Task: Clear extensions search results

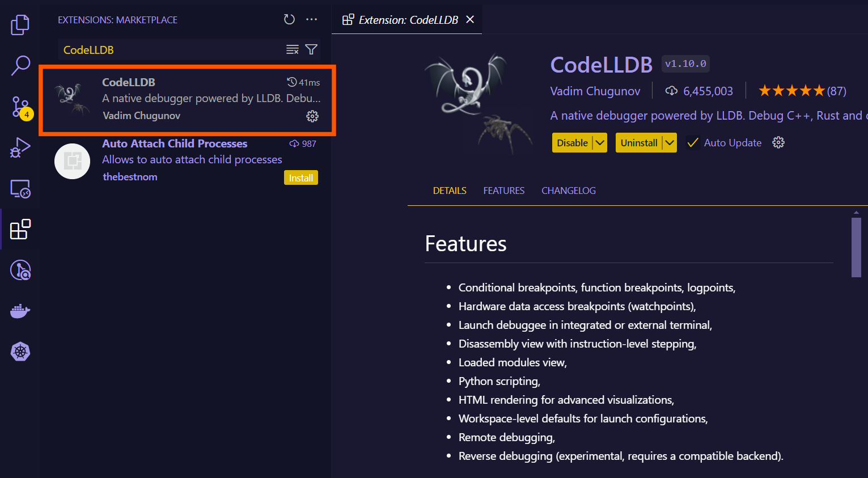Action: 292,49
